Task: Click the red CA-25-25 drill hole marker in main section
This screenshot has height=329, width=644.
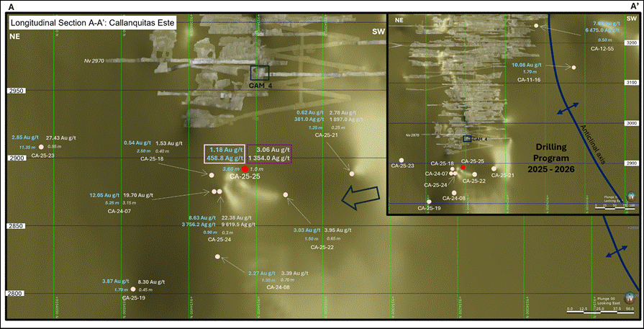Action: (245, 168)
